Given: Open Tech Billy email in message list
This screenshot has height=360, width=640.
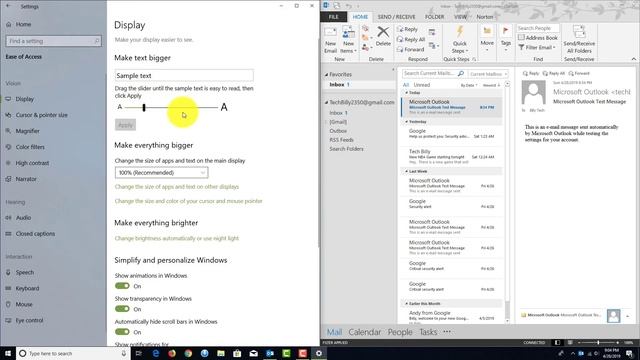Looking at the screenshot, I should [451, 157].
